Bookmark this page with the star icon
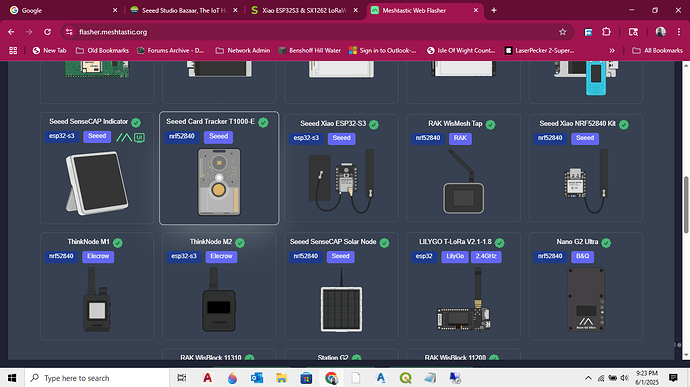This screenshot has width=690, height=387. point(562,32)
